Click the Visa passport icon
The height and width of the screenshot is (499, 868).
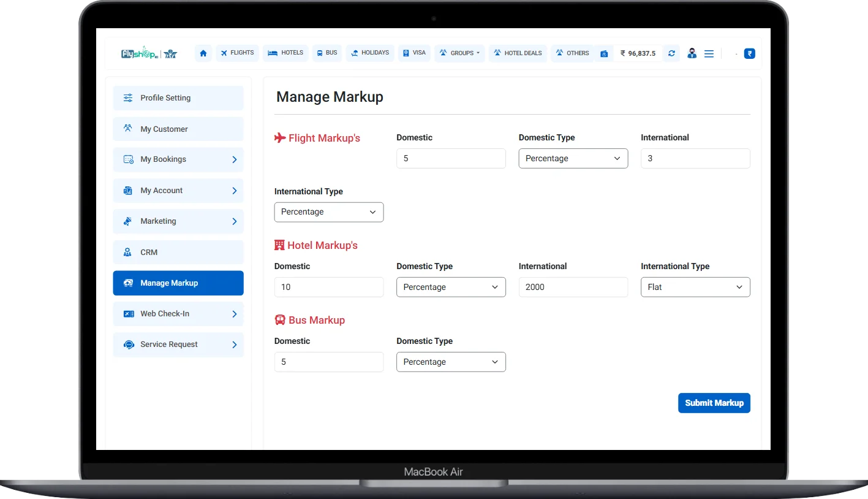405,53
